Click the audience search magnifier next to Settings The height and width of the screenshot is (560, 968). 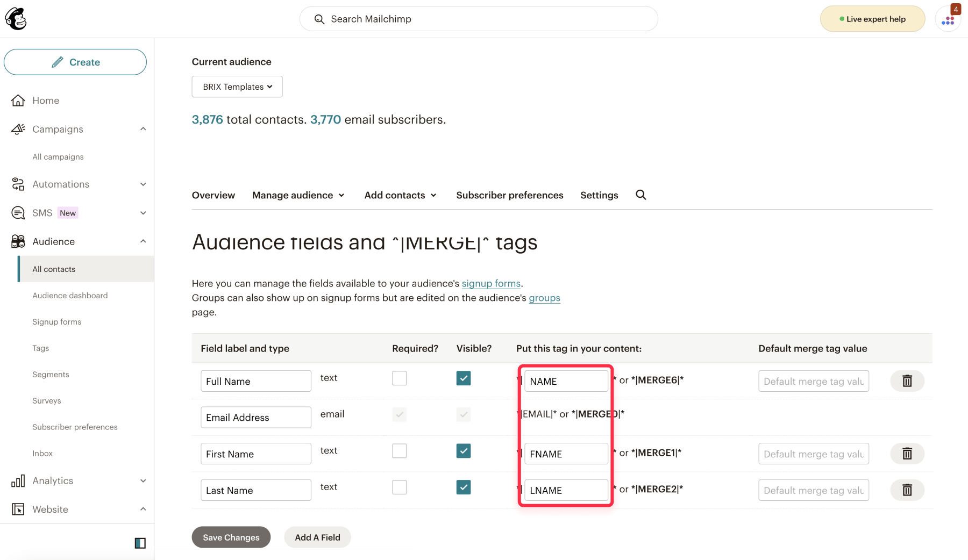point(640,195)
